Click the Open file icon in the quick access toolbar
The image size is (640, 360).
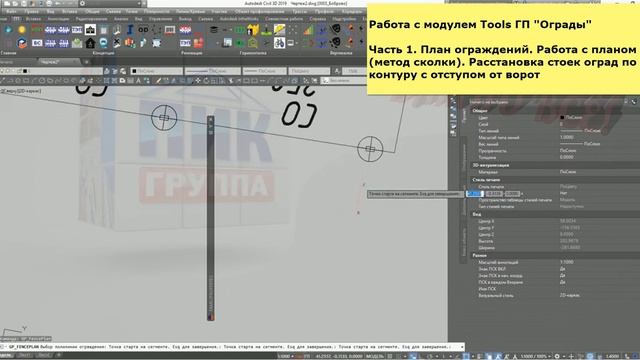15,3
